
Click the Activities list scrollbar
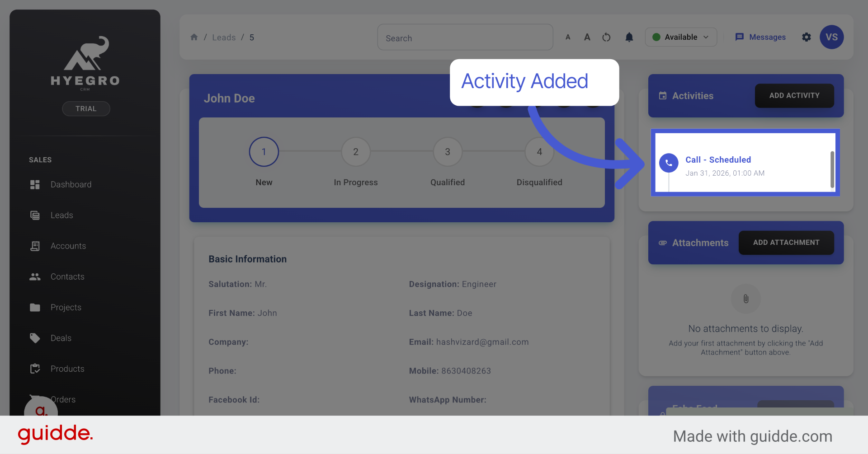click(x=832, y=169)
